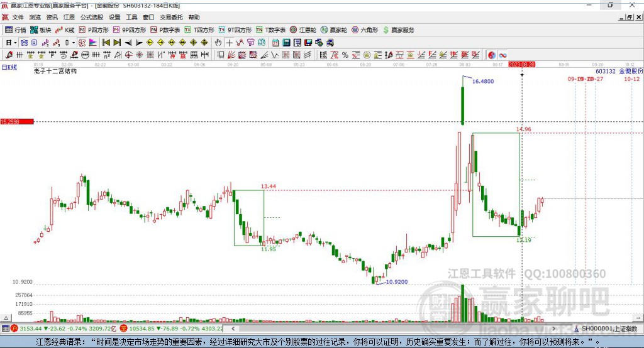This screenshot has width=644, height=348.
Task: Open the 9P四方形 tool
Action: click(x=130, y=30)
